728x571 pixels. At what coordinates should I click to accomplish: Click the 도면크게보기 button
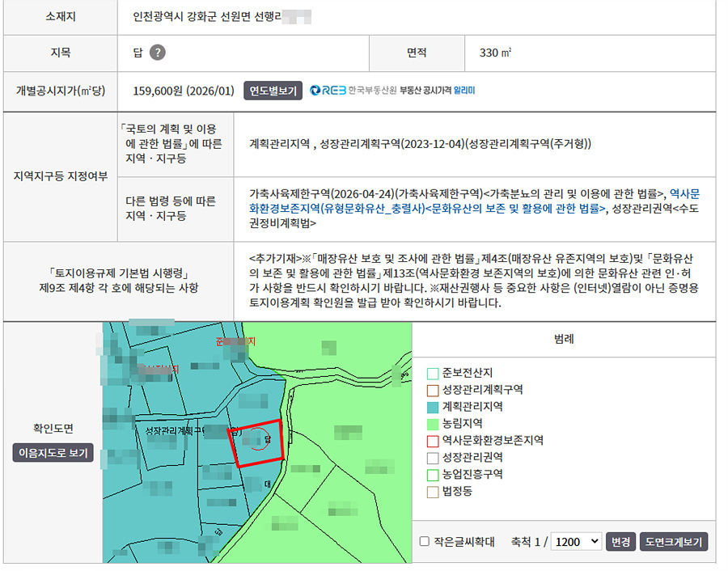tap(674, 542)
